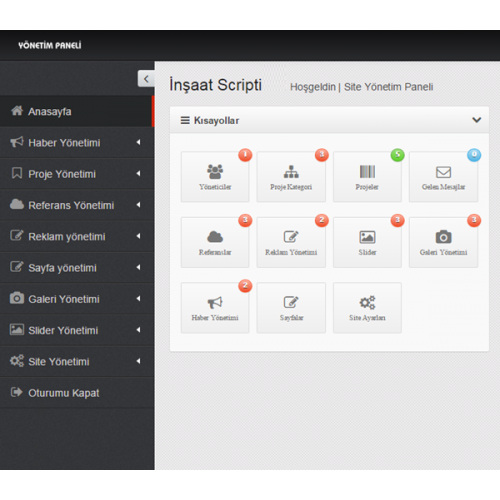Open the Referanslar cloud shortcut tile
Viewport: 500px width, 500px height.
pyautogui.click(x=215, y=242)
